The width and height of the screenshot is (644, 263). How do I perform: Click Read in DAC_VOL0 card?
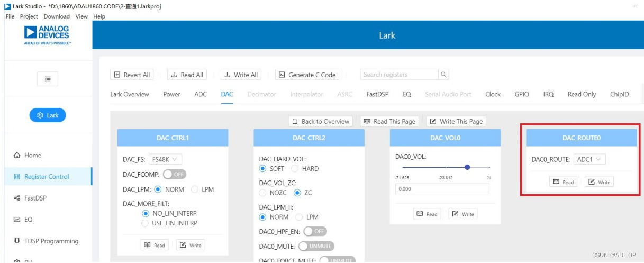click(427, 214)
